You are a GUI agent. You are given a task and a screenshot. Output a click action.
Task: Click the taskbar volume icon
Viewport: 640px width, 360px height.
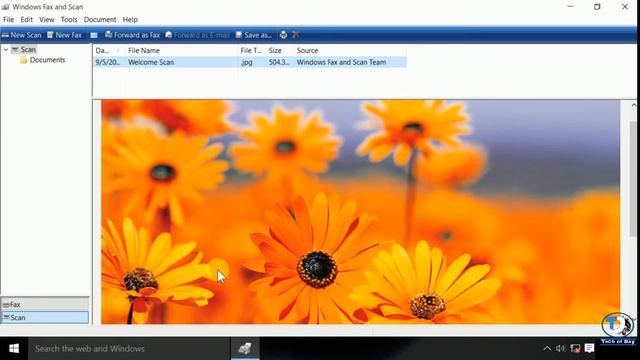click(560, 348)
